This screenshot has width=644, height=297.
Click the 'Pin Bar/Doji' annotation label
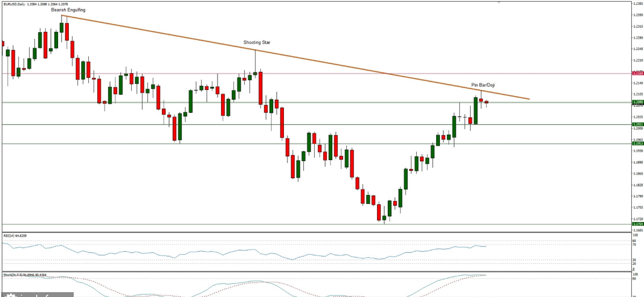pos(483,85)
